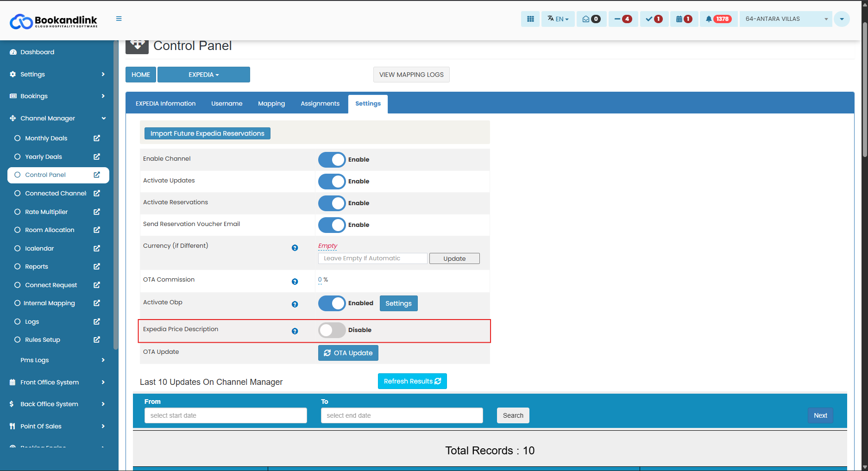
Task: Switch to the Assignments tab
Action: coord(320,104)
